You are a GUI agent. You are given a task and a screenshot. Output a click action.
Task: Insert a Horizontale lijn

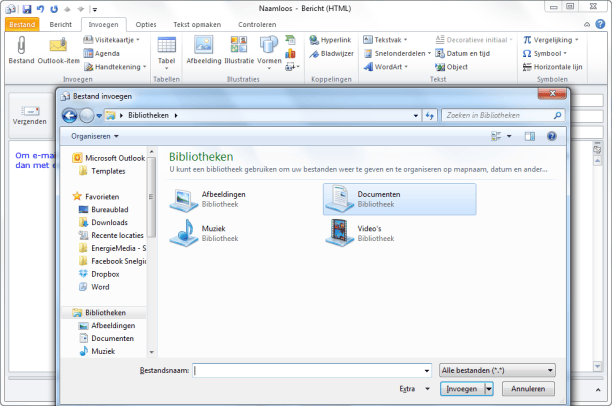point(552,67)
